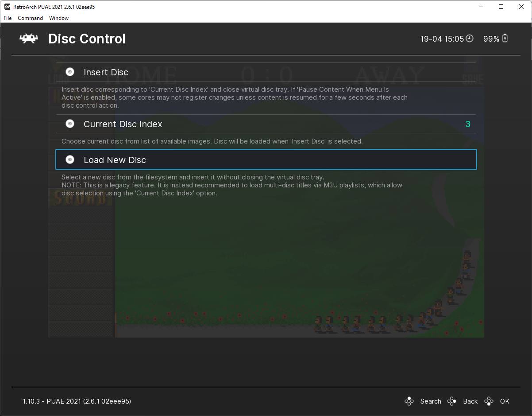This screenshot has width=532, height=416.
Task: Click the clock icon next to the time
Action: coord(470,39)
